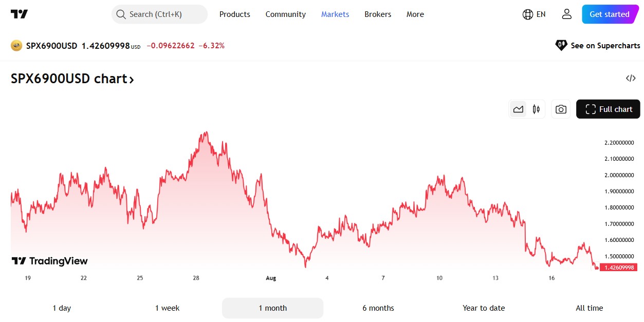This screenshot has width=644, height=322.
Task: Select the 1 day range tab
Action: (62, 308)
